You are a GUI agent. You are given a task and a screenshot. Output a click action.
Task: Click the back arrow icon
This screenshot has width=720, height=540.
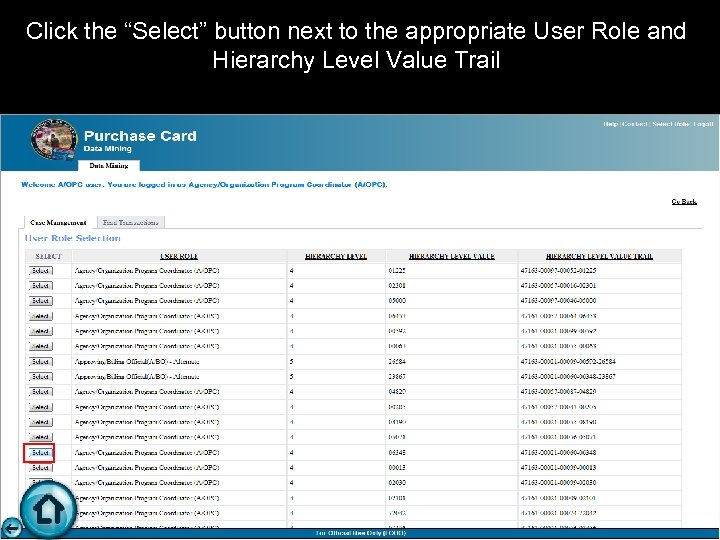tap(11, 527)
